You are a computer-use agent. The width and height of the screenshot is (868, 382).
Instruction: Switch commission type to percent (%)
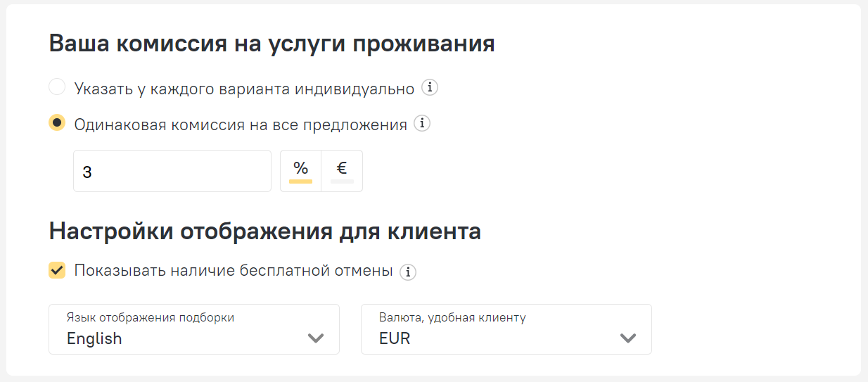[300, 170]
